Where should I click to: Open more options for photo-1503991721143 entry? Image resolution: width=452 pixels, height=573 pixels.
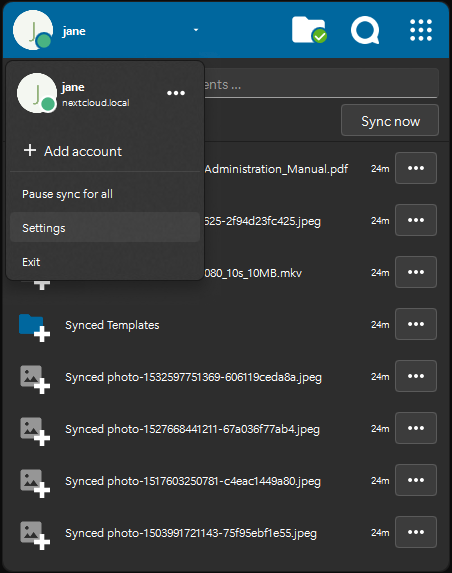click(416, 532)
